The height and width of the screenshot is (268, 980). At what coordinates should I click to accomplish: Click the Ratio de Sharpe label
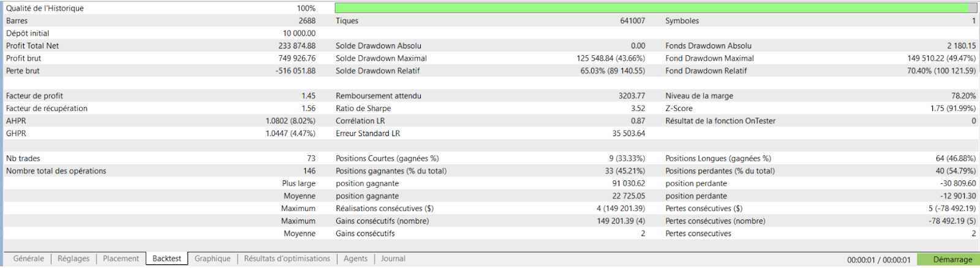click(x=363, y=109)
